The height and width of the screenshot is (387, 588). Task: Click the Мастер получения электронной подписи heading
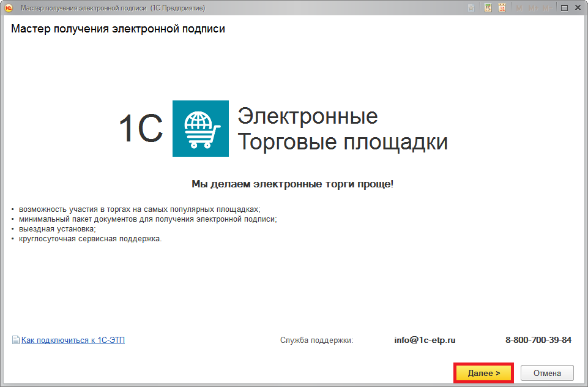[118, 29]
